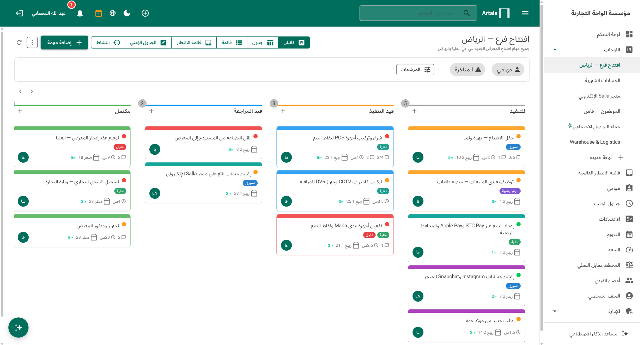The height and width of the screenshot is (345, 644).
Task: Open لوحة التحكم dashboard in sidebar
Action: click(x=592, y=34)
